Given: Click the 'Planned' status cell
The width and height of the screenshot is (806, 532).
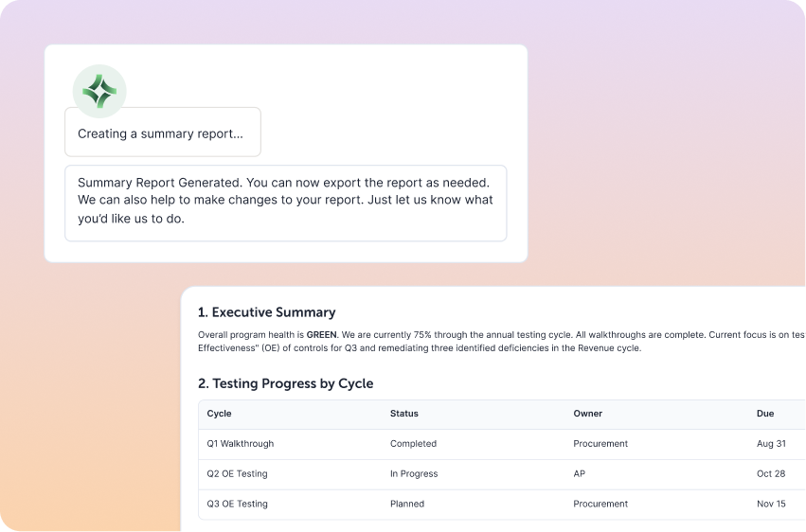Looking at the screenshot, I should pos(407,504).
